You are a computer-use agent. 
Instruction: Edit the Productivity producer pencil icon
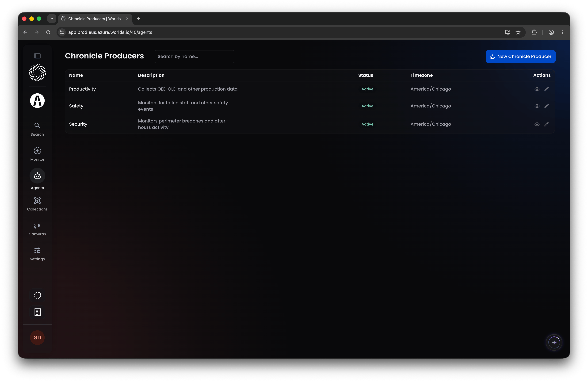pos(546,89)
